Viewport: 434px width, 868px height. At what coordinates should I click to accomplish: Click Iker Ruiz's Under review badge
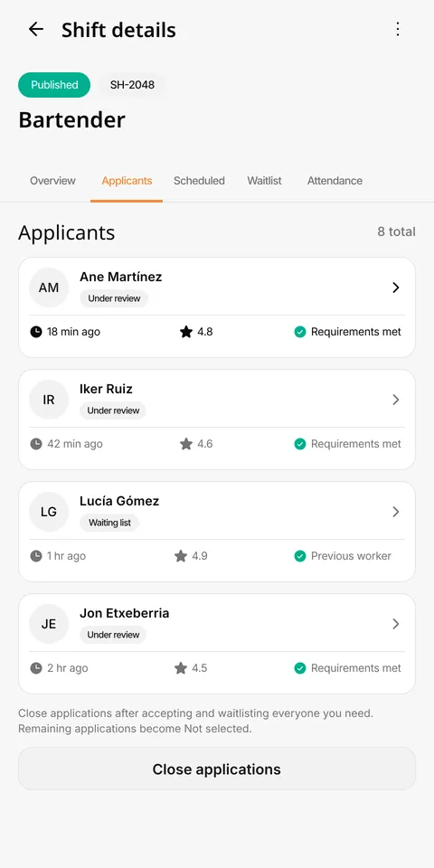coord(113,410)
